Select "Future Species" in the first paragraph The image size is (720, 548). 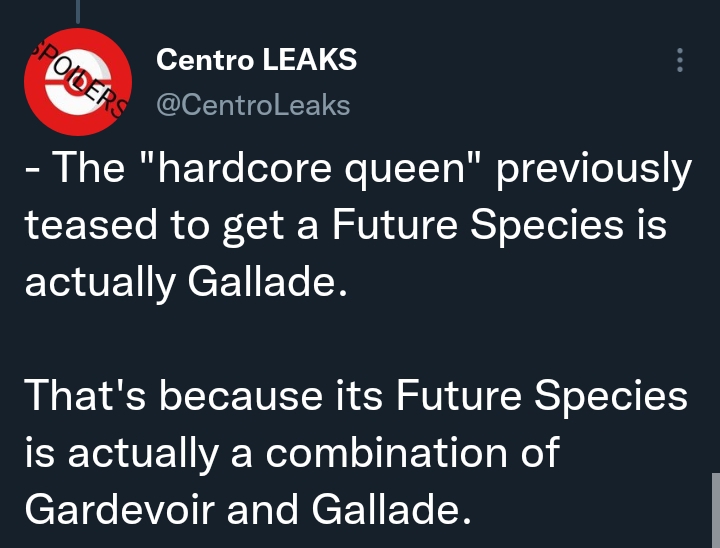point(477,226)
